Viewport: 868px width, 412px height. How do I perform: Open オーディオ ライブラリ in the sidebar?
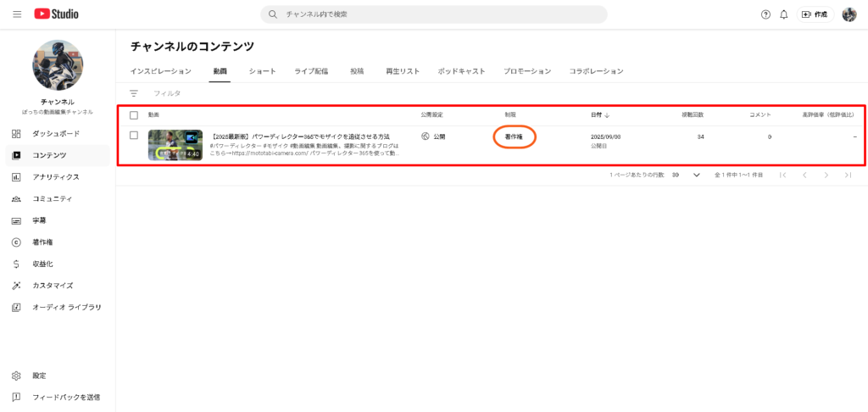coord(66,307)
